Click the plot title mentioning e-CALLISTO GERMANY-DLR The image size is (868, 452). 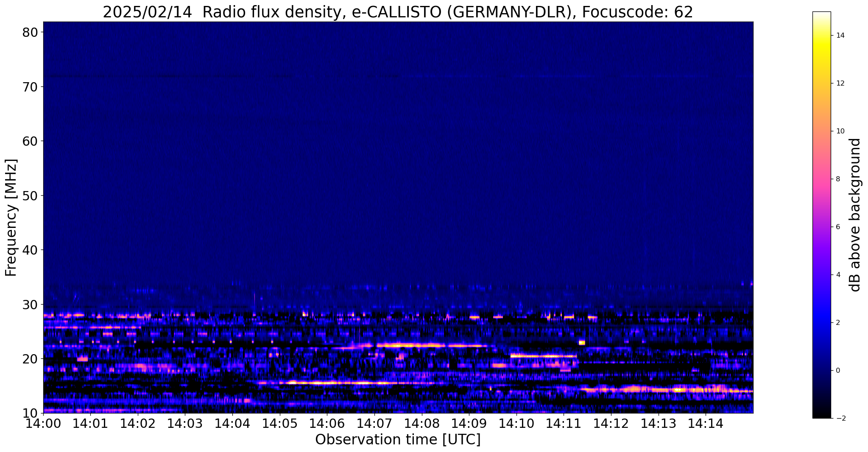(398, 12)
